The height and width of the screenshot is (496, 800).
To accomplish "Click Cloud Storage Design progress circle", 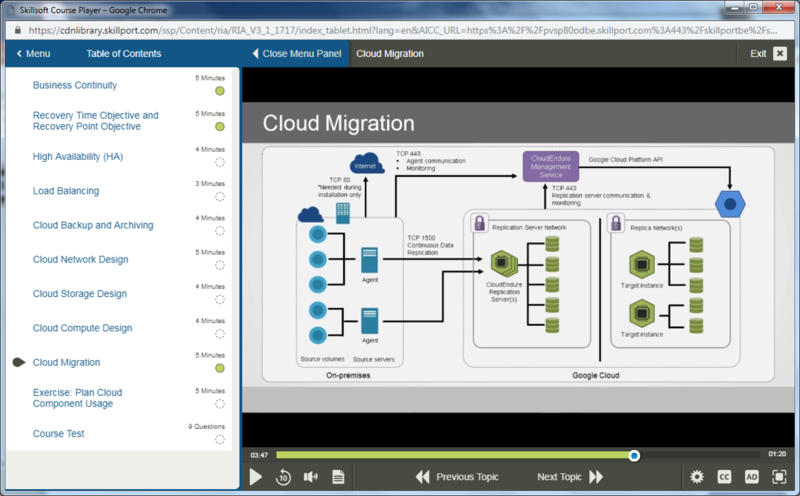I will tap(220, 300).
